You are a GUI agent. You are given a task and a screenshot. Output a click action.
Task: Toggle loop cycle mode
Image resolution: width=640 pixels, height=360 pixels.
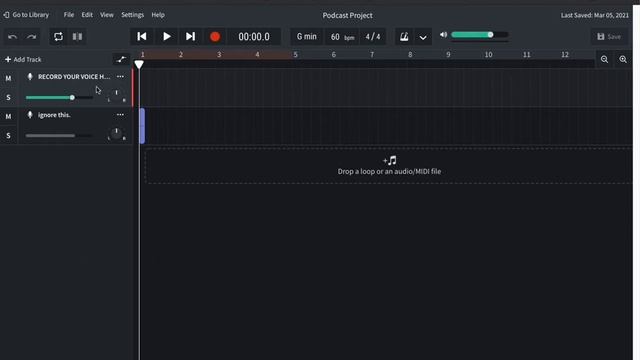coord(58,37)
